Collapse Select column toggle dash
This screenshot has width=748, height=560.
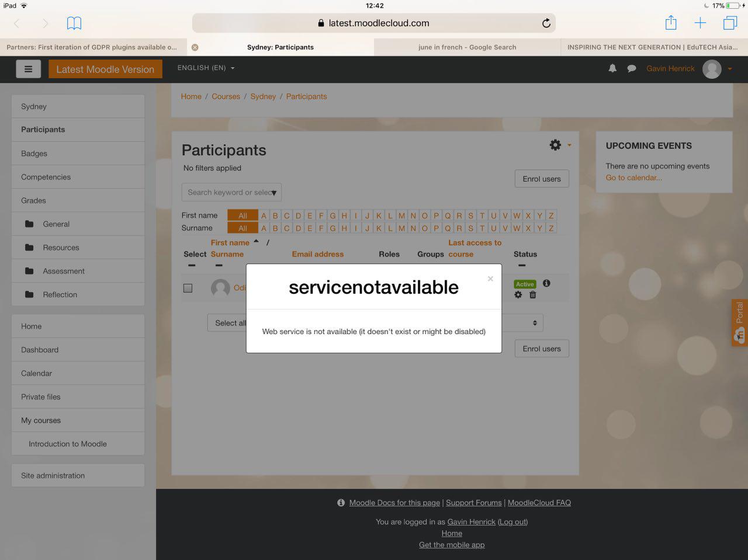(x=192, y=266)
